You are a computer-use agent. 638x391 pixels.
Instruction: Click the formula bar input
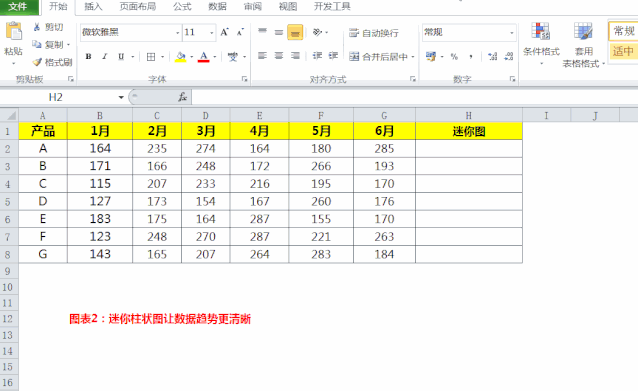point(414,97)
